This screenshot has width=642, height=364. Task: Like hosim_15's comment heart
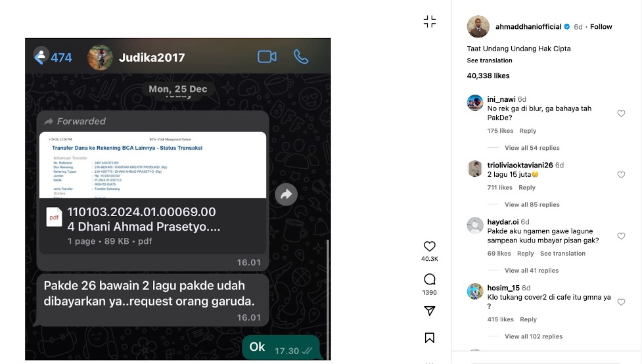(x=621, y=302)
